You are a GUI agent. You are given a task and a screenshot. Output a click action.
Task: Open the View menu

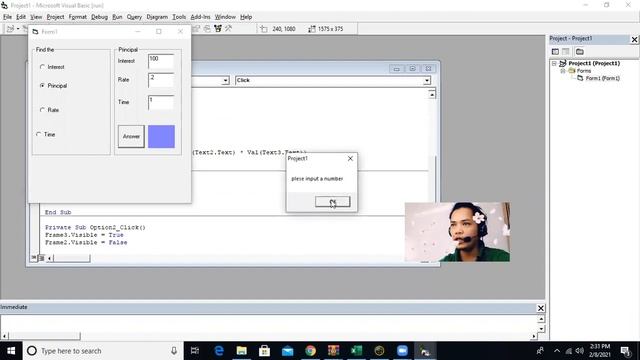(36, 17)
